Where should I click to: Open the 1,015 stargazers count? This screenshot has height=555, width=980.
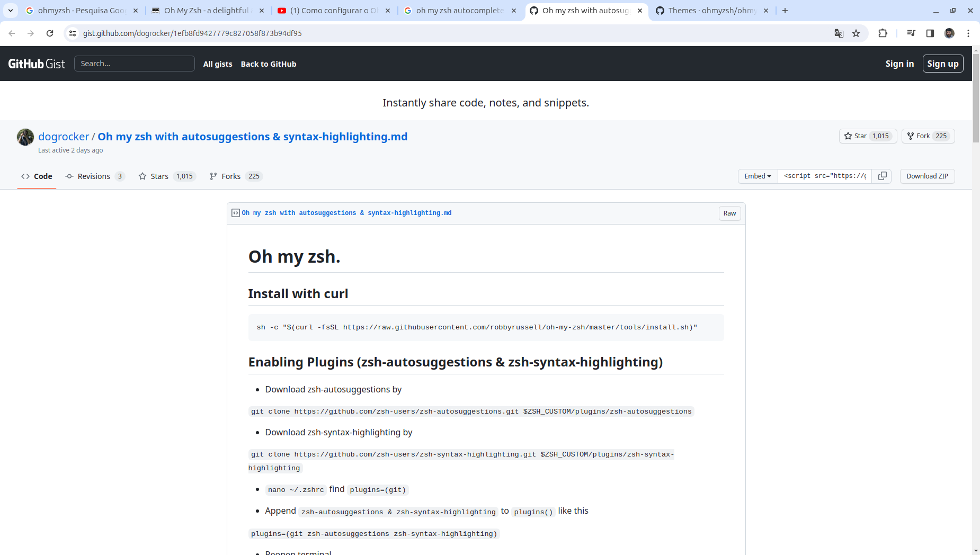(881, 136)
